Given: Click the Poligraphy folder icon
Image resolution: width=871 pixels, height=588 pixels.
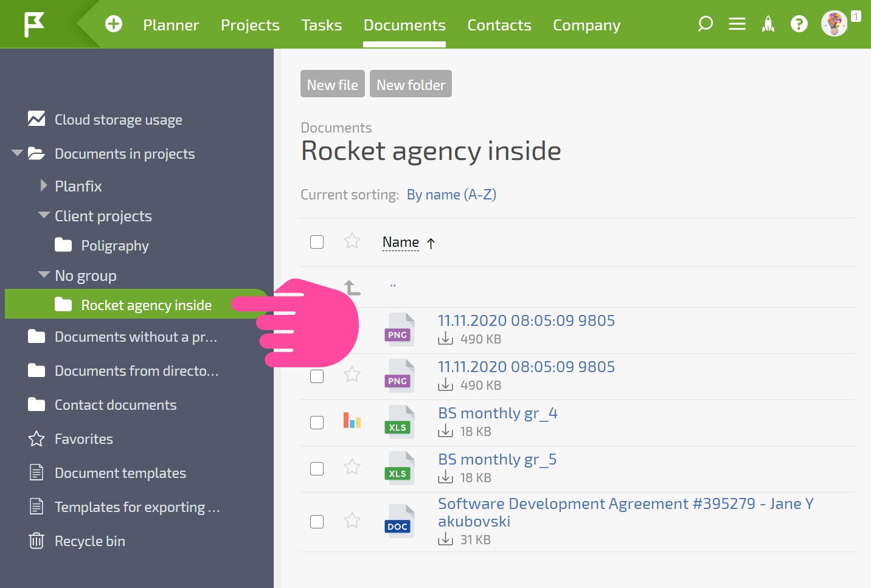Looking at the screenshot, I should click(63, 245).
